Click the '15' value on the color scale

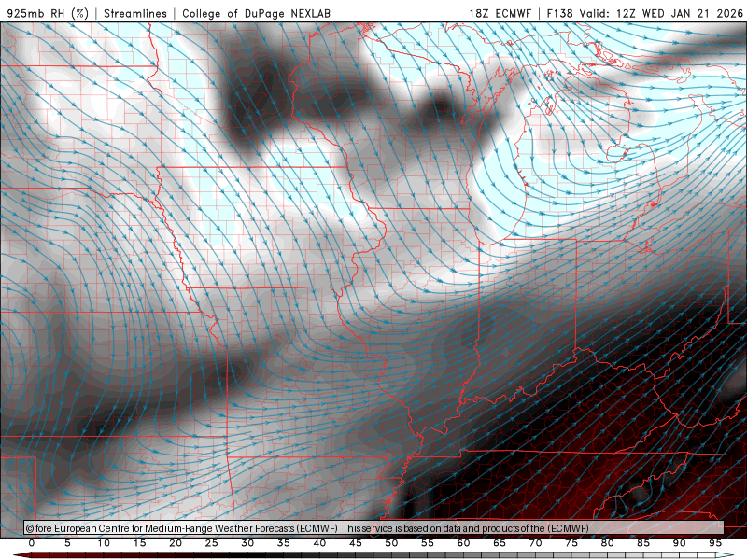pyautogui.click(x=139, y=543)
